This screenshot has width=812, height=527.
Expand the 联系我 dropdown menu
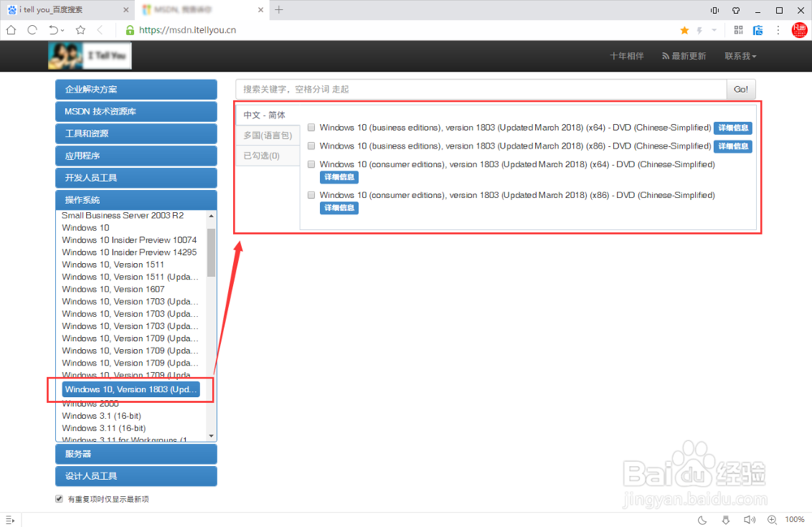point(741,56)
